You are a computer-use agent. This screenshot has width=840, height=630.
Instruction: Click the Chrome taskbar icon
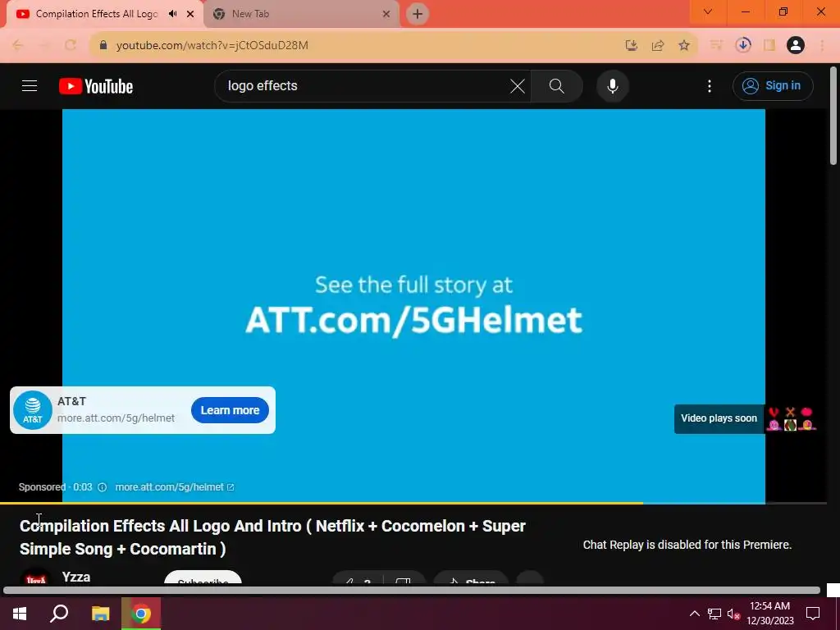tap(141, 614)
